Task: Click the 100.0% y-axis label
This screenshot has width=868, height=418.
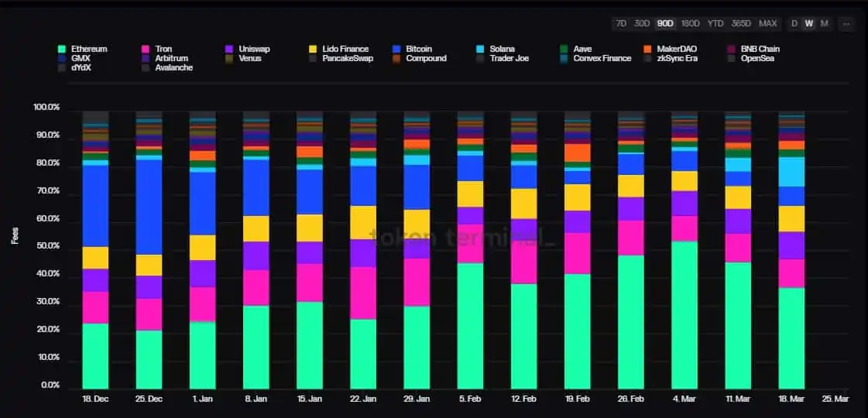Action: tap(46, 108)
